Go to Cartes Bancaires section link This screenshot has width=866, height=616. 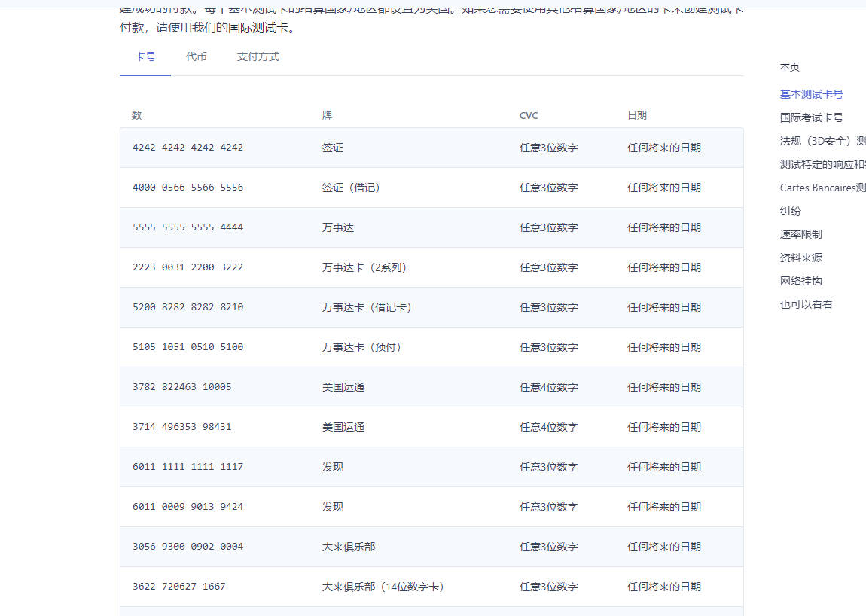click(823, 188)
